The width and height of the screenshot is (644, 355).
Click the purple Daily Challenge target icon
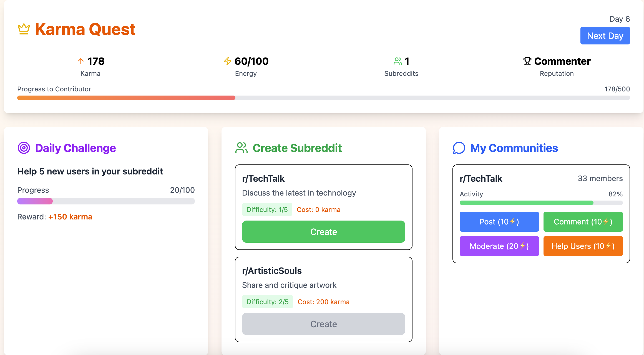(x=24, y=148)
